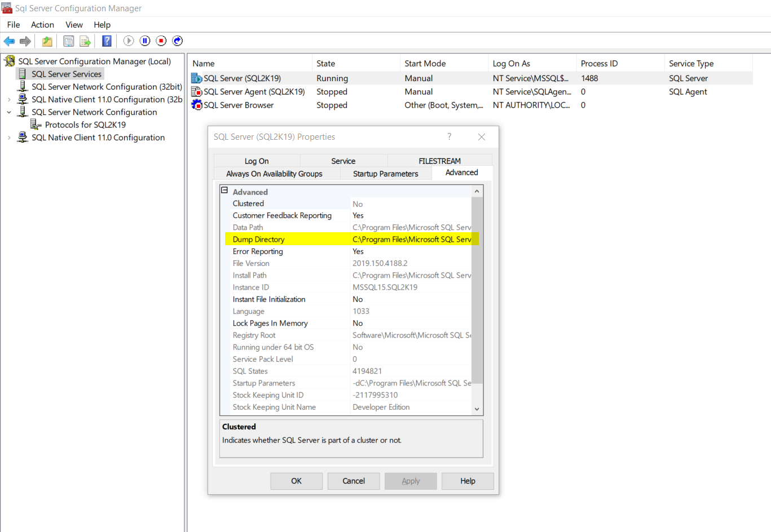Click the Forward arrow toolbar icon
Viewport: 771px width, 532px height.
[25, 41]
